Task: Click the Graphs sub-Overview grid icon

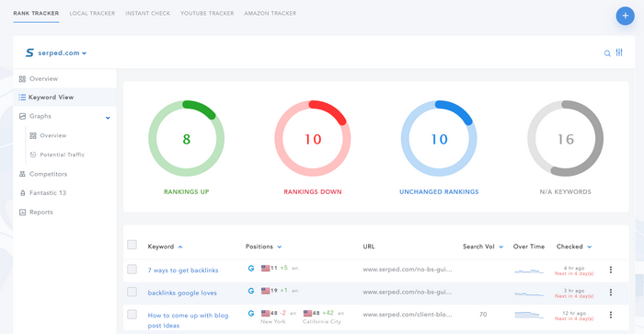Action: pos(33,135)
